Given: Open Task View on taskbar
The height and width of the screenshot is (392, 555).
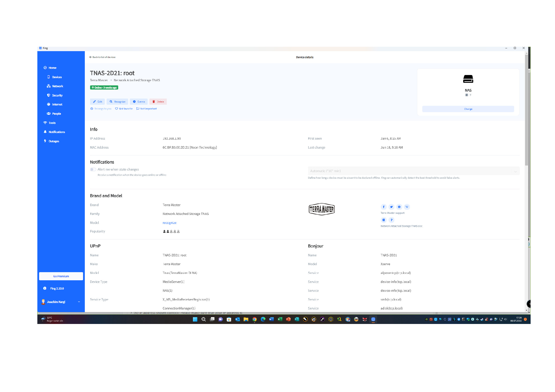Looking at the screenshot, I should pyautogui.click(x=212, y=319).
